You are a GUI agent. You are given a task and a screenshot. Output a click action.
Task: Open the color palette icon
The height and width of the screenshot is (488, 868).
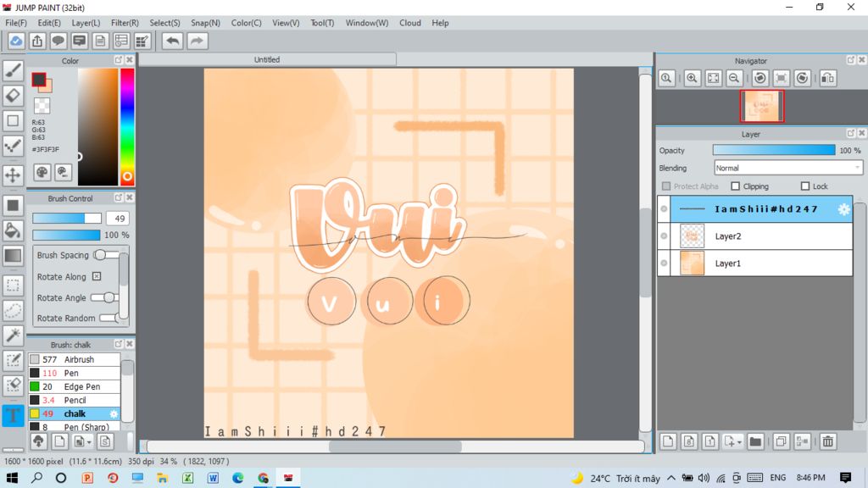tap(42, 173)
